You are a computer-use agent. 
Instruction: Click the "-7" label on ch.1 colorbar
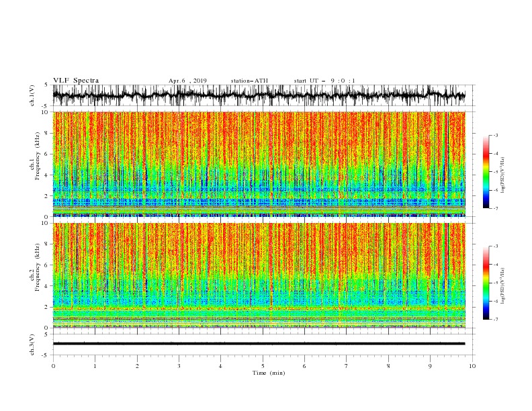495,208
